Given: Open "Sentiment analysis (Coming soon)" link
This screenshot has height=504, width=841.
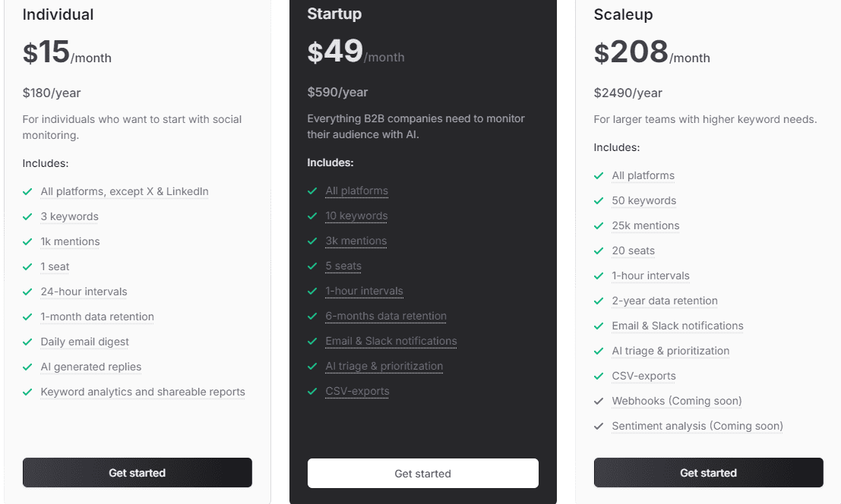Looking at the screenshot, I should tap(697, 426).
